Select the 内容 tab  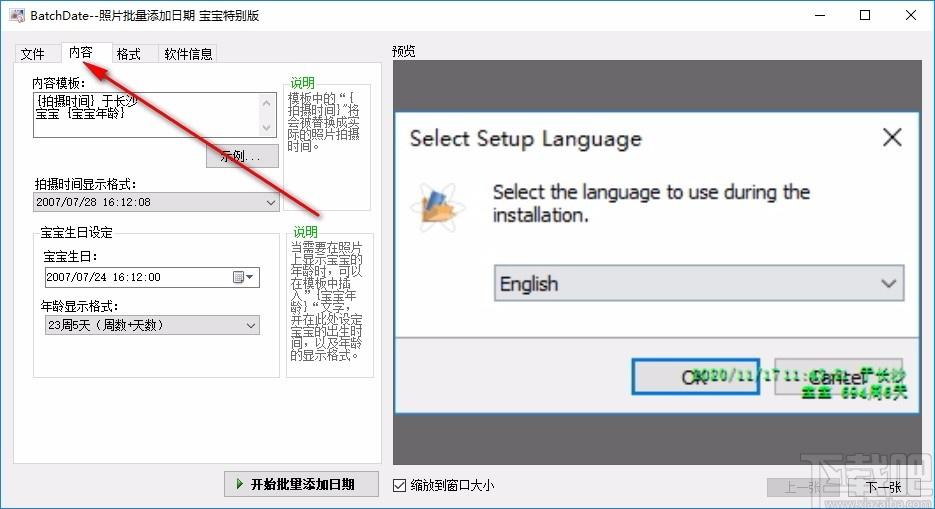click(x=81, y=53)
